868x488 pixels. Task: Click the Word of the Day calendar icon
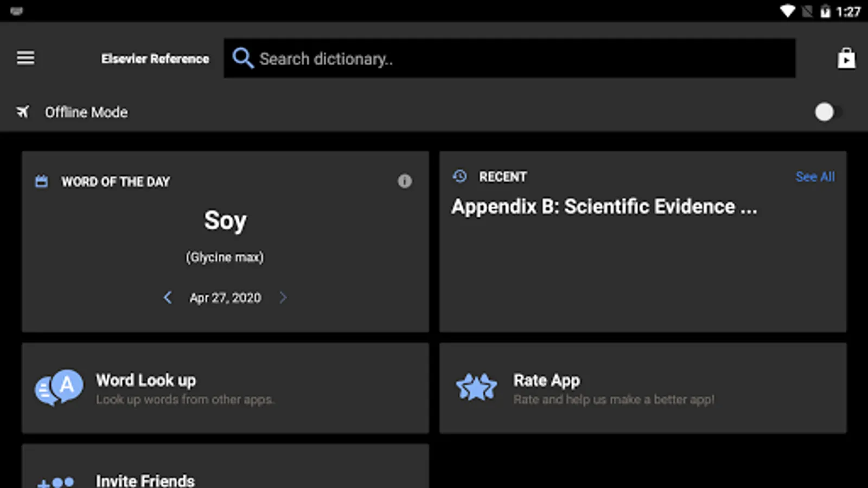(x=41, y=181)
